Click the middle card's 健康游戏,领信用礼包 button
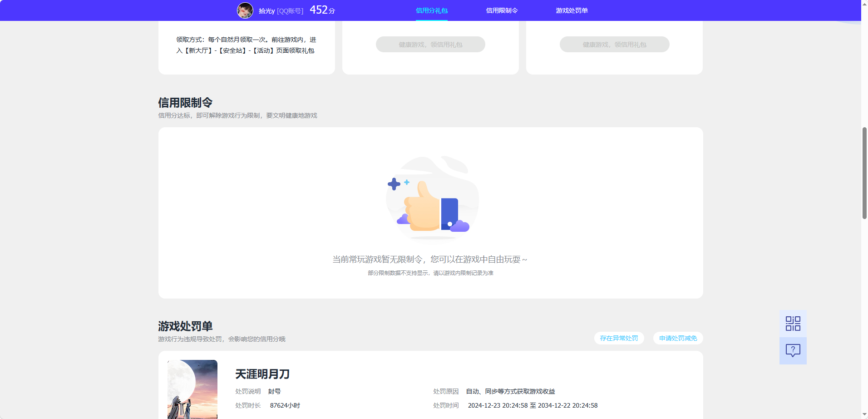868x419 pixels. pos(430,45)
